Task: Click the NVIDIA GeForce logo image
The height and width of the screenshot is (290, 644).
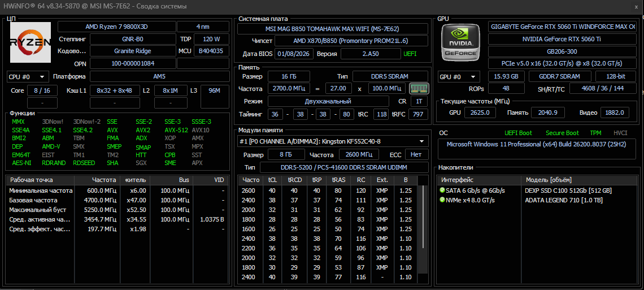Action: tap(460, 42)
